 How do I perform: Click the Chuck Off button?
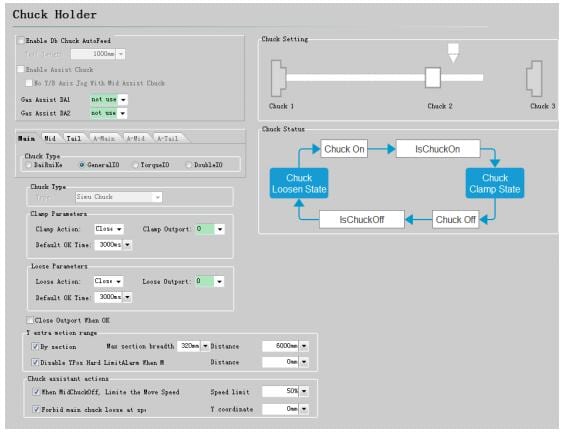coord(455,219)
